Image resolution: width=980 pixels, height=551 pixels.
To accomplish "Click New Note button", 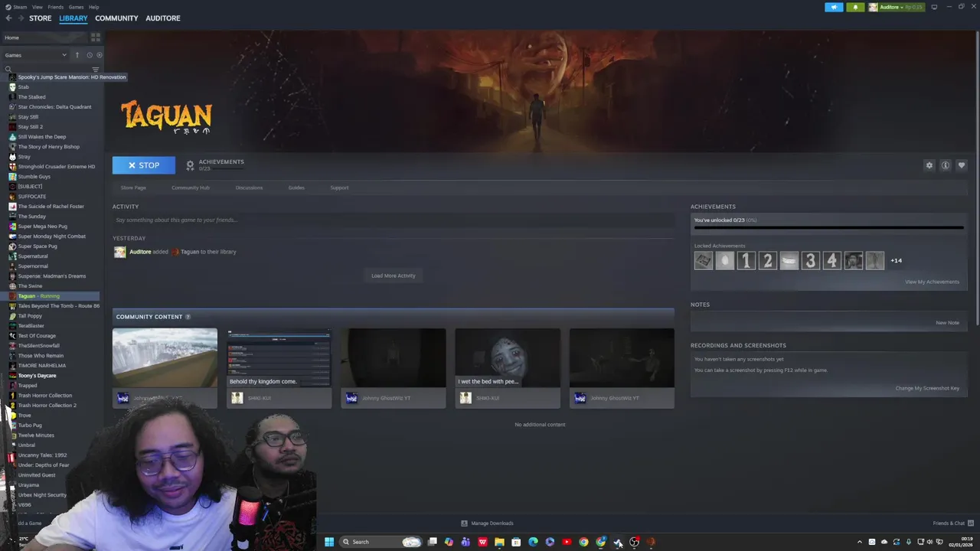I will [x=947, y=323].
